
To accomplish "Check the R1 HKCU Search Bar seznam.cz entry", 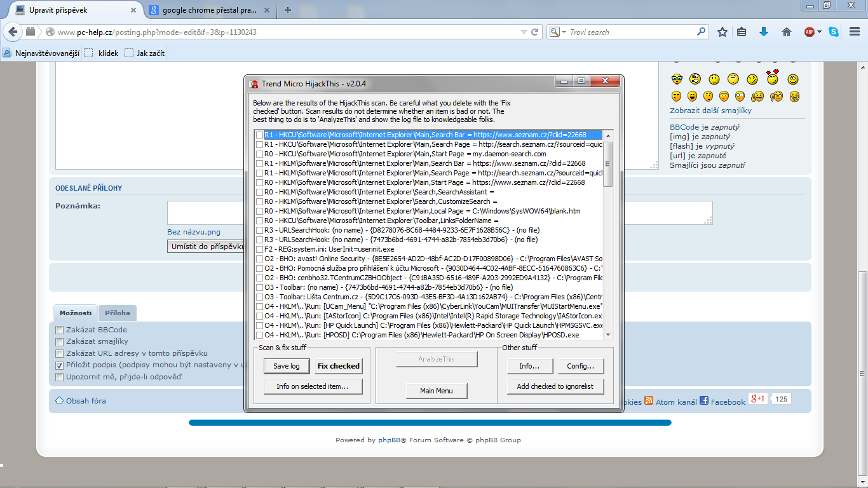I will pyautogui.click(x=259, y=135).
